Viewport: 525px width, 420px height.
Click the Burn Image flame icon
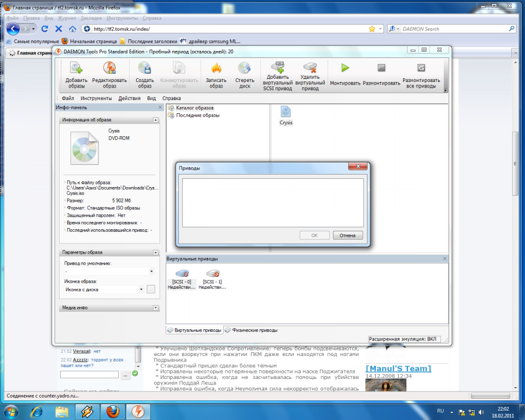coord(216,68)
